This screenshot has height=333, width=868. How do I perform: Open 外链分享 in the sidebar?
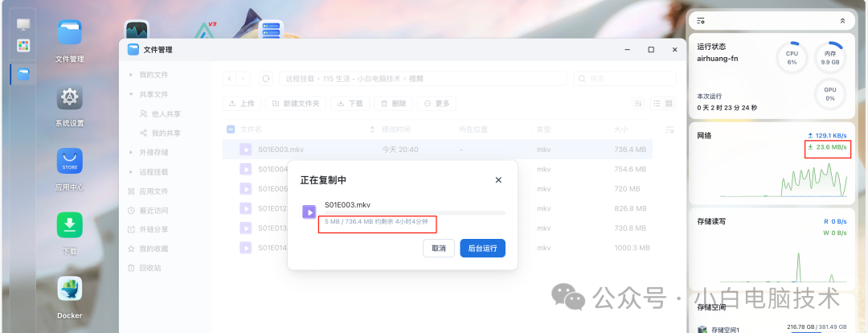point(148,229)
